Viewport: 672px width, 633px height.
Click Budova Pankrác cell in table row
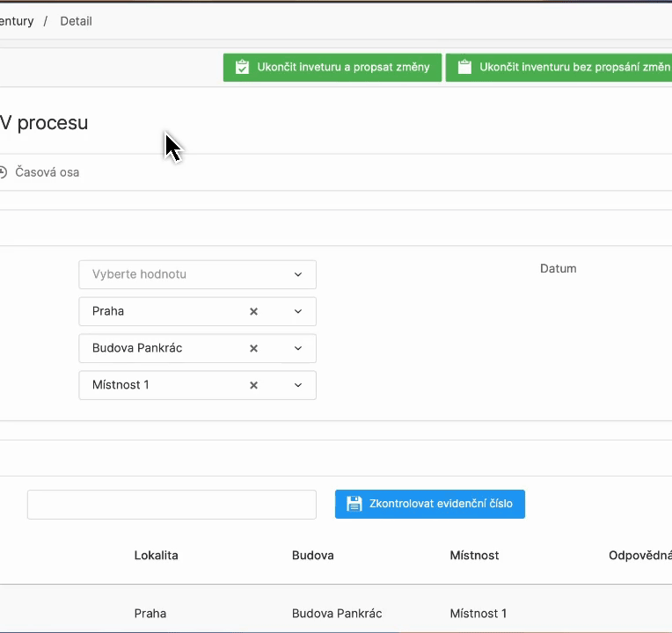click(337, 614)
